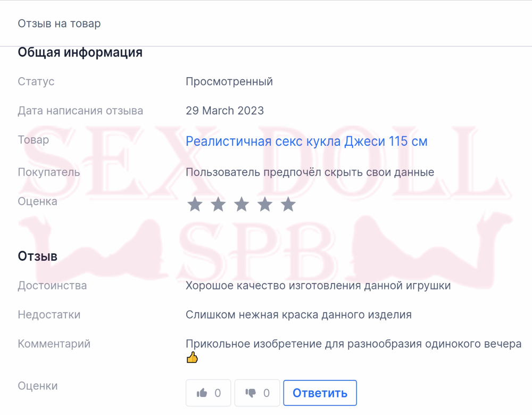Click the third rating star
Image resolution: width=532 pixels, height=415 pixels.
(242, 204)
